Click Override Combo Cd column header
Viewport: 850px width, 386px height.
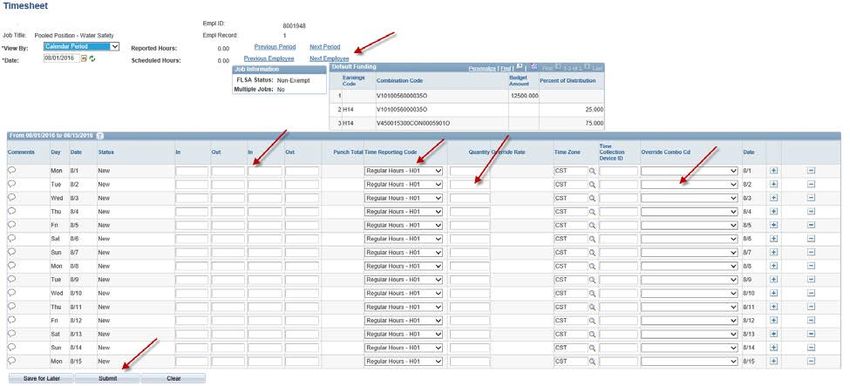(x=666, y=152)
